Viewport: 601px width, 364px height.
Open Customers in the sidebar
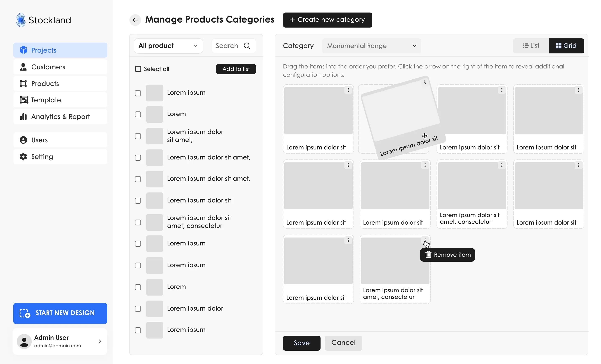pos(48,67)
